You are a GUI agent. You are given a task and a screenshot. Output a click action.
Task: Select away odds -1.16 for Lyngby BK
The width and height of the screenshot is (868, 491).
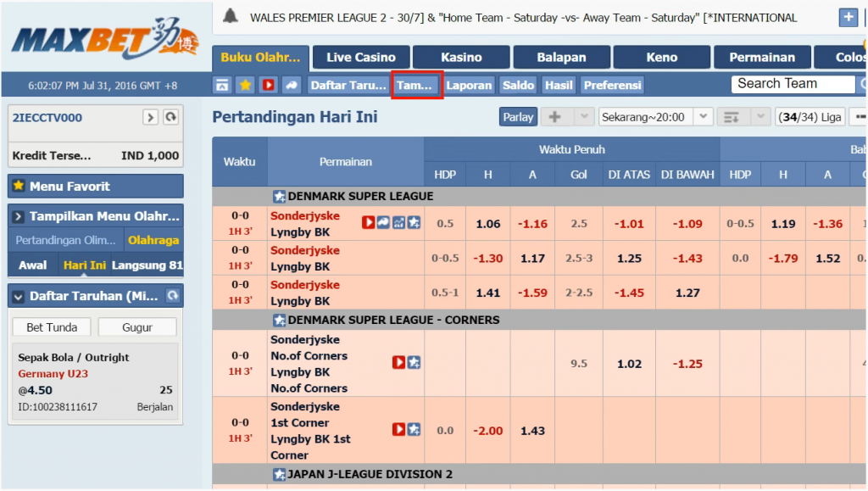[532, 224]
